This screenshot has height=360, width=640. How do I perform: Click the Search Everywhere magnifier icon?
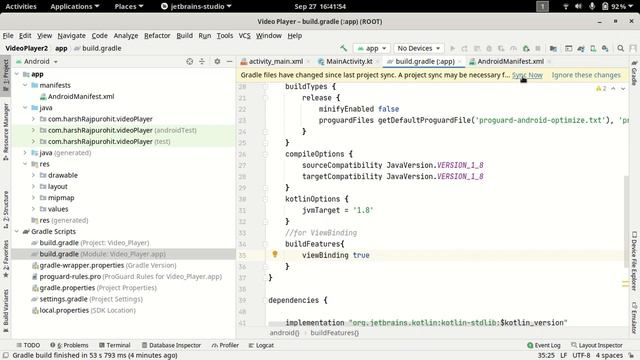[620, 48]
